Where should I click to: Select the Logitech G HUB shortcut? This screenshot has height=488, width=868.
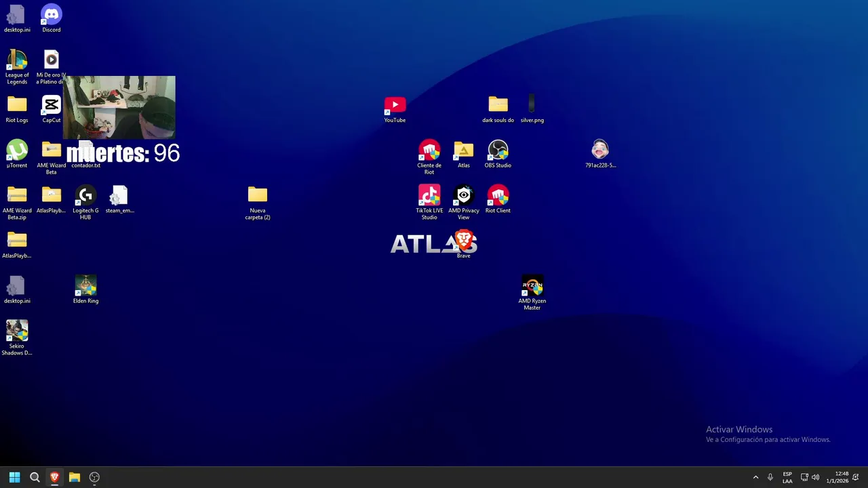click(x=85, y=203)
